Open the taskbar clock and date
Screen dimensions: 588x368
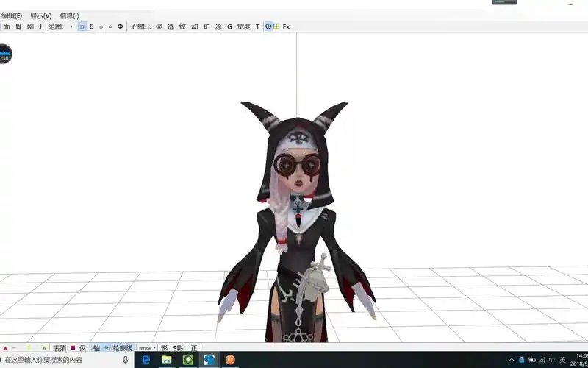tap(580, 360)
